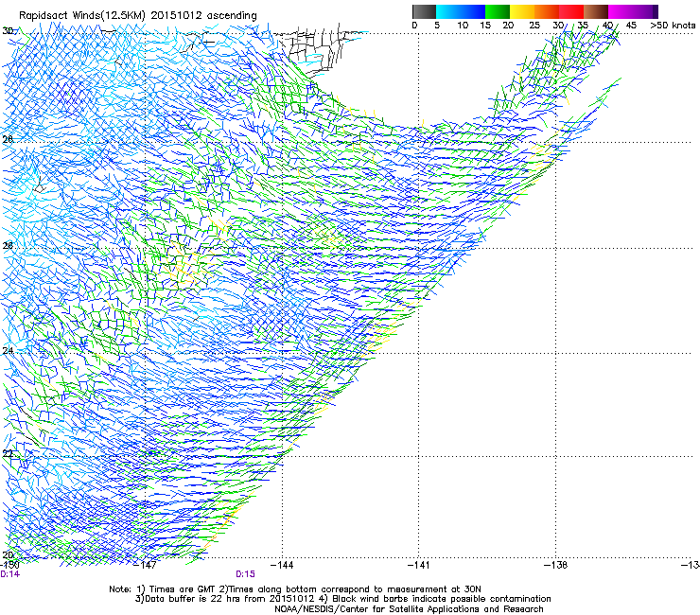The height and width of the screenshot is (615, 700).
Task: Click the 'Times are GMT' note line
Action: 295,589
